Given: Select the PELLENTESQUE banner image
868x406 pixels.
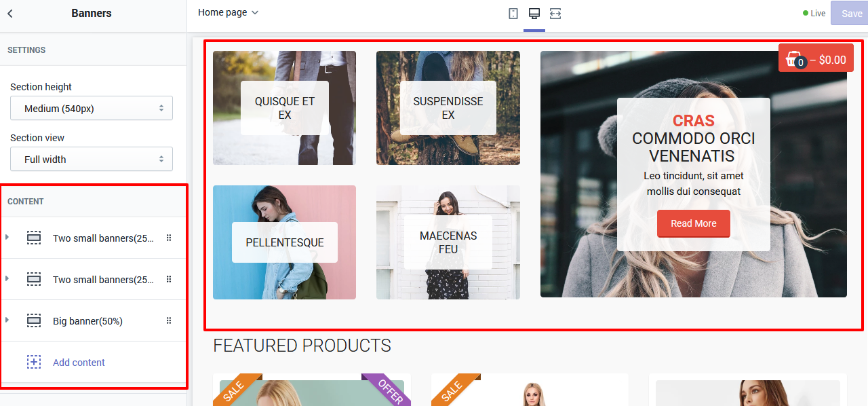Looking at the screenshot, I should (285, 242).
